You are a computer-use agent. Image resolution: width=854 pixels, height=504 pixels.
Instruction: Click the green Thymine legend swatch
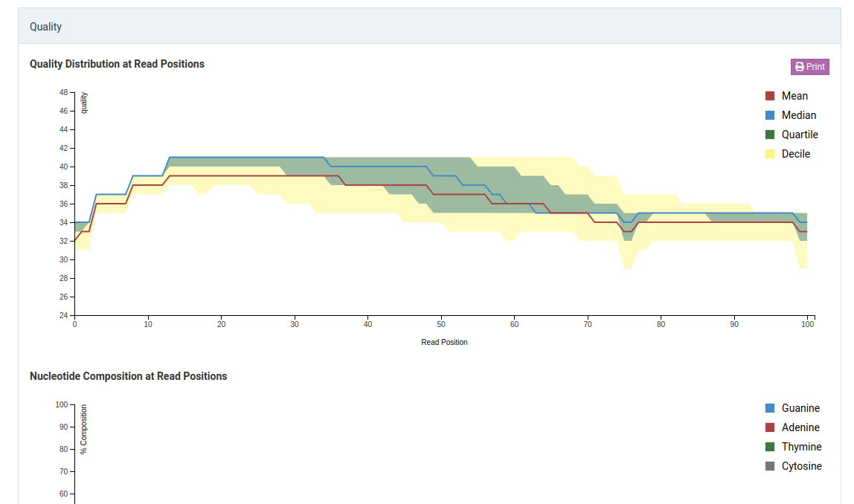768,446
